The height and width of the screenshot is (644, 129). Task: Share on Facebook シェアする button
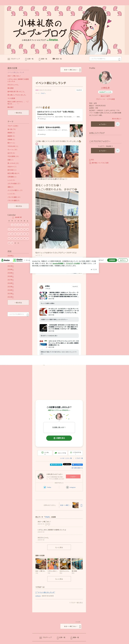click(77, 465)
